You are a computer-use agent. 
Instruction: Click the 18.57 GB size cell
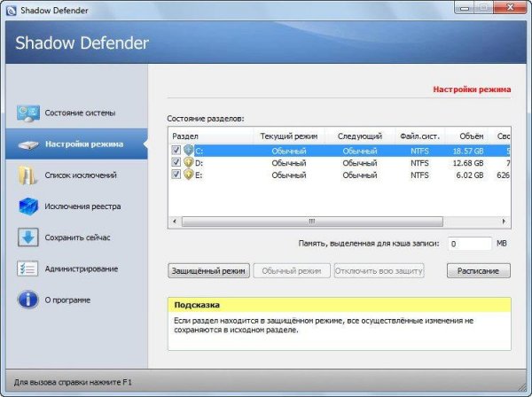[x=468, y=152]
